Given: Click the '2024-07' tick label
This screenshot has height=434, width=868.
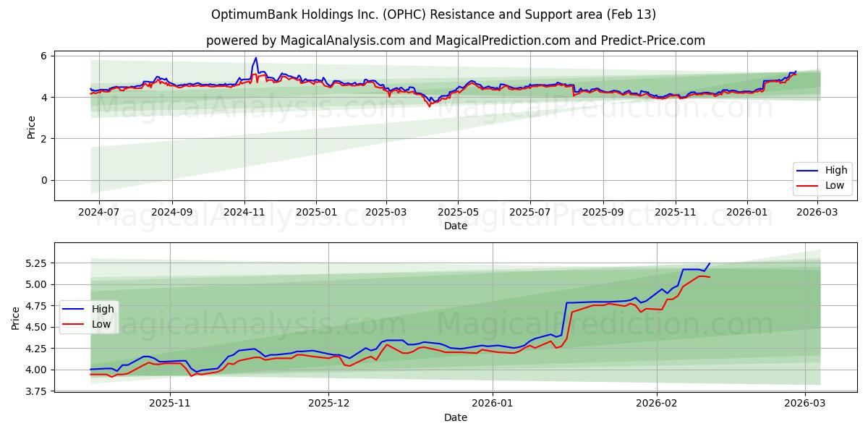Looking at the screenshot, I should click(99, 212).
